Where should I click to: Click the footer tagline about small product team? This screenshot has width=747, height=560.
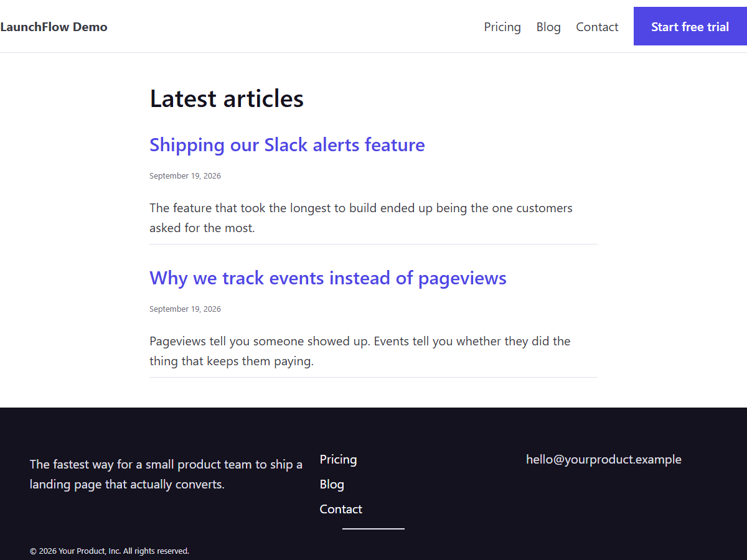point(166,474)
